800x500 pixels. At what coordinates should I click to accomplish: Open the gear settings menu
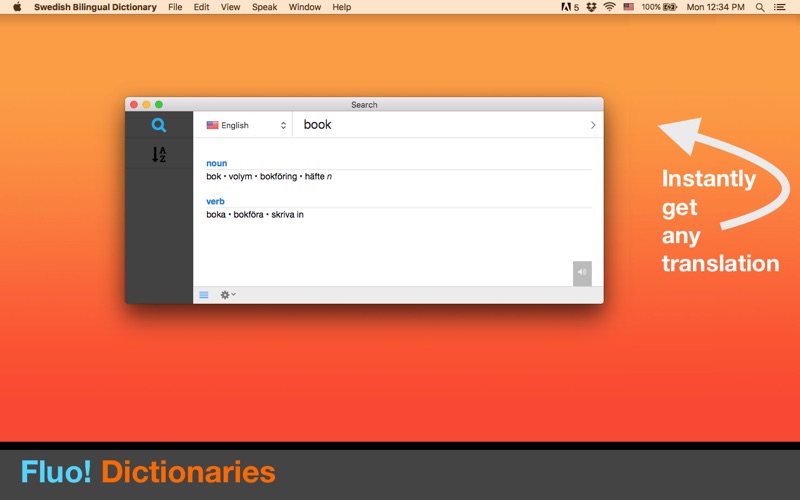click(228, 295)
